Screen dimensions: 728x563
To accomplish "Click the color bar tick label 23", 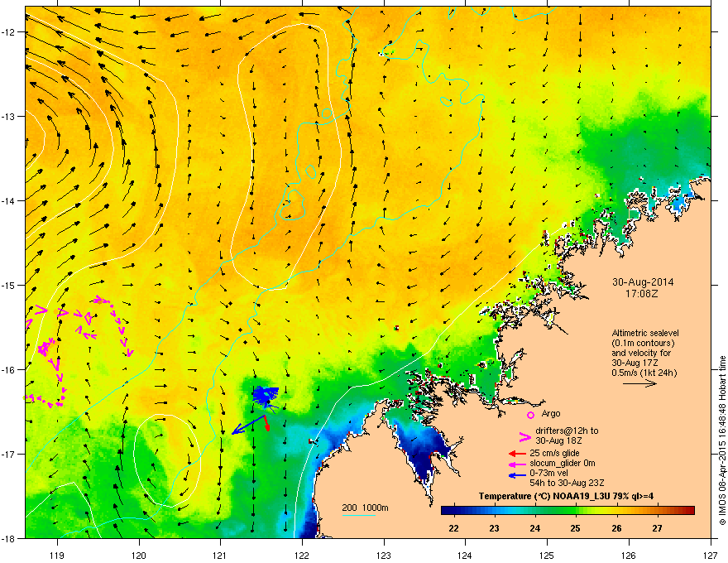I will pyautogui.click(x=494, y=528).
